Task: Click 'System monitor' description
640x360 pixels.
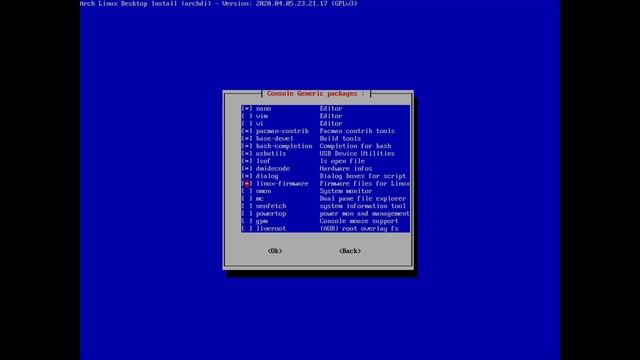Action: pos(346,191)
